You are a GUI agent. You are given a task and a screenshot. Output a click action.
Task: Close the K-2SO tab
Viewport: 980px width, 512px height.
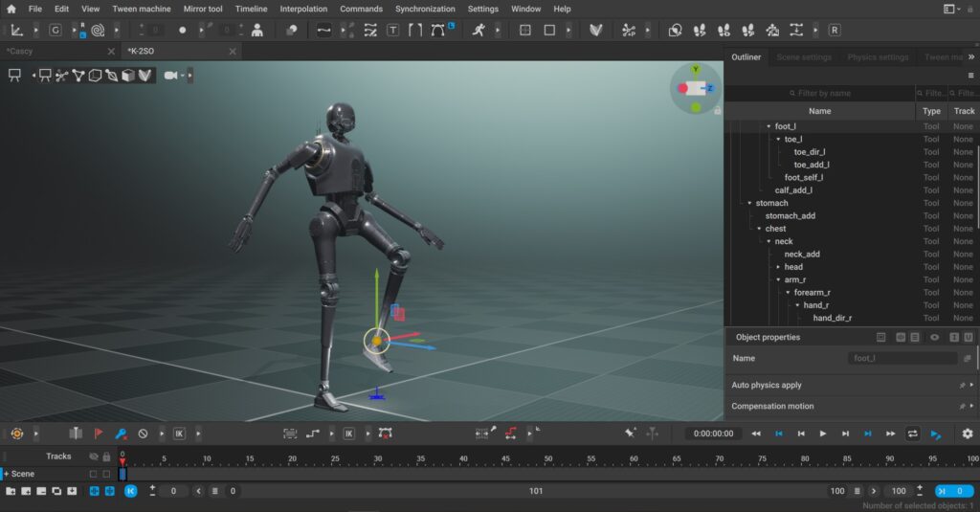tap(233, 52)
